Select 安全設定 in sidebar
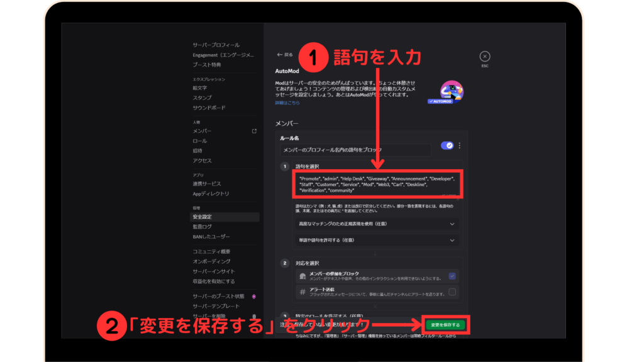Screen dimensions: 644x362 225,217
